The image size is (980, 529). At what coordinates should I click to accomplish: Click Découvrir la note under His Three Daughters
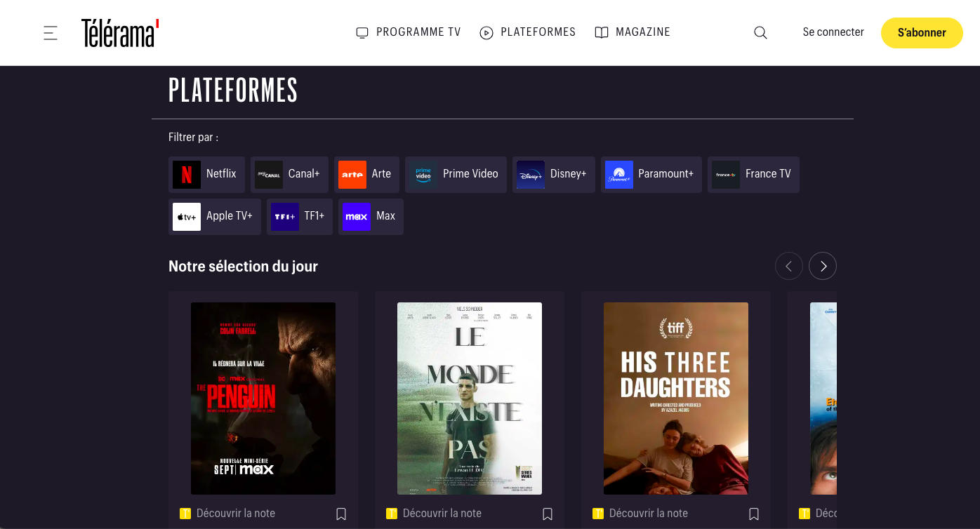click(x=649, y=514)
